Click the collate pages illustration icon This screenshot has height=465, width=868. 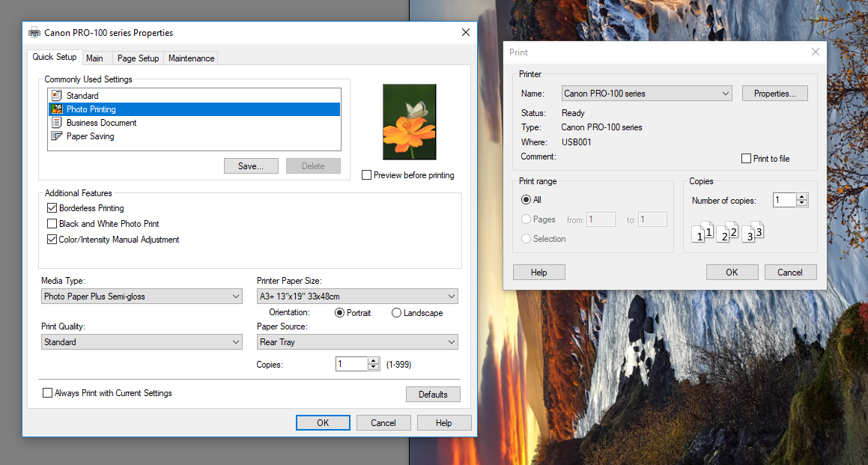tap(726, 232)
